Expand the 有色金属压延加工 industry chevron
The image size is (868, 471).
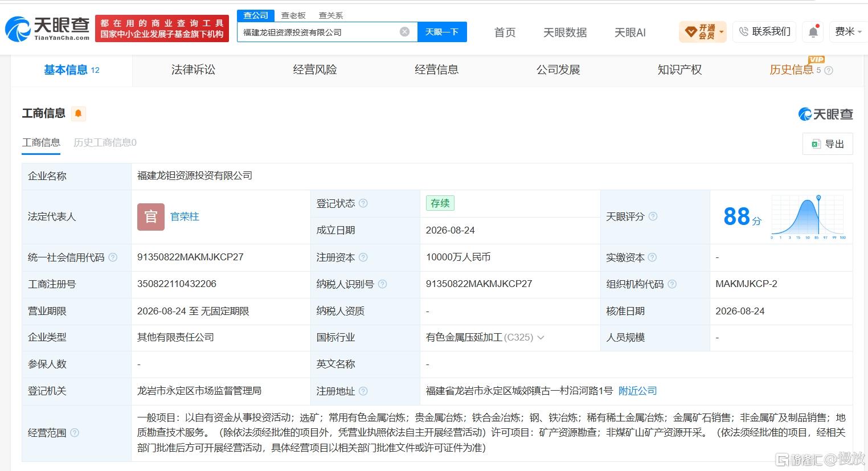tap(541, 338)
